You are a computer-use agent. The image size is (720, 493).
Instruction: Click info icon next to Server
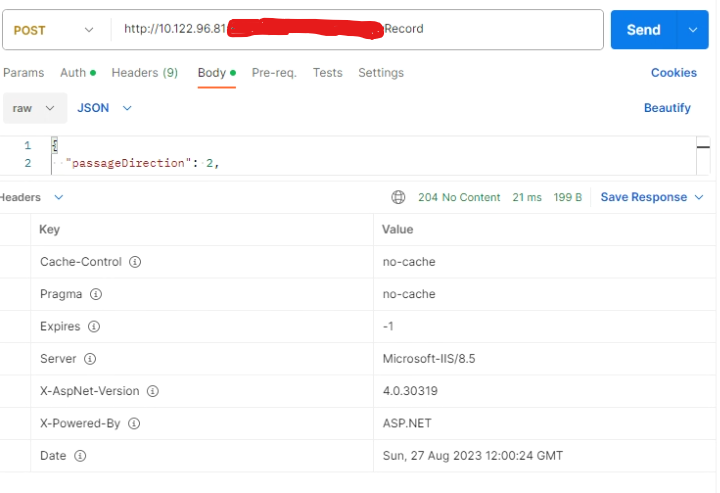tap(90, 359)
